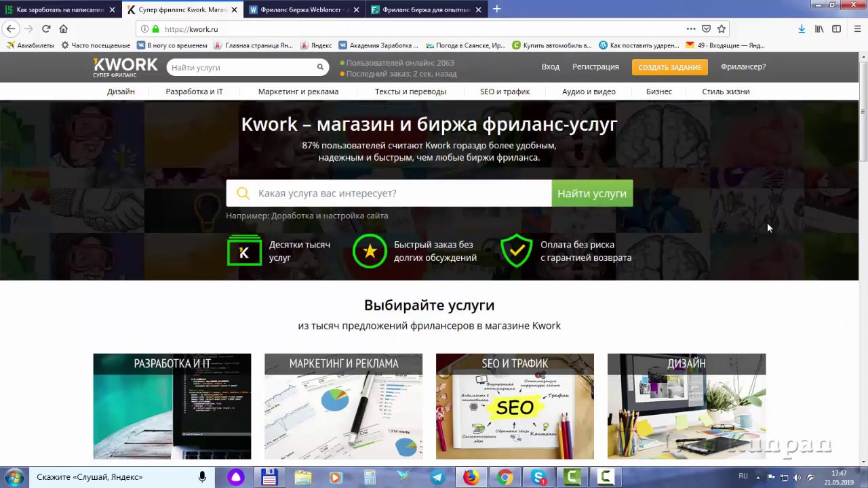Click orange 'Создать задание' button
Screen dimensions: 868x488
point(669,67)
